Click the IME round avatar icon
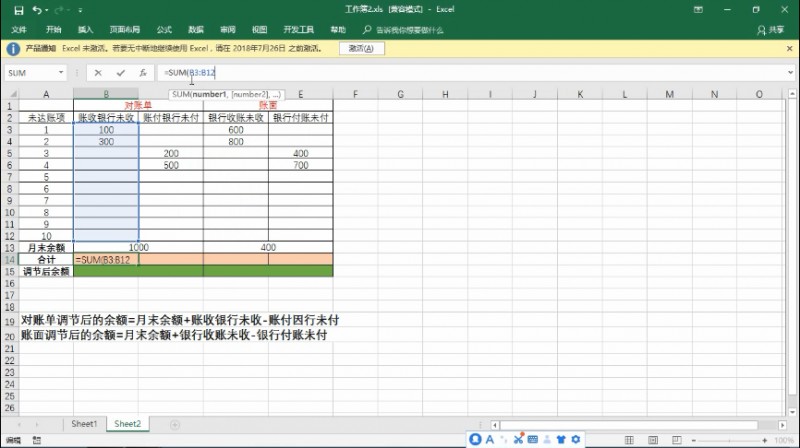The height and width of the screenshot is (448, 800). click(475, 439)
